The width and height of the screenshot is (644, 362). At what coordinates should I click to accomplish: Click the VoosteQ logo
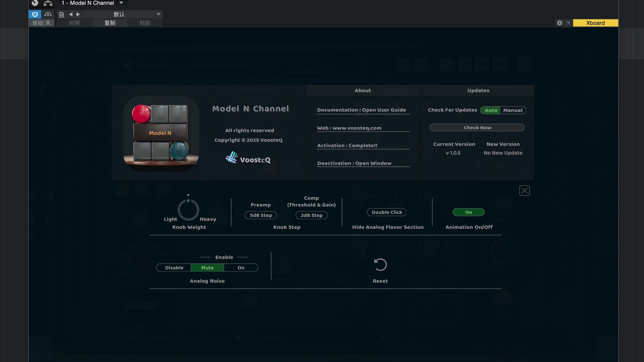(248, 158)
